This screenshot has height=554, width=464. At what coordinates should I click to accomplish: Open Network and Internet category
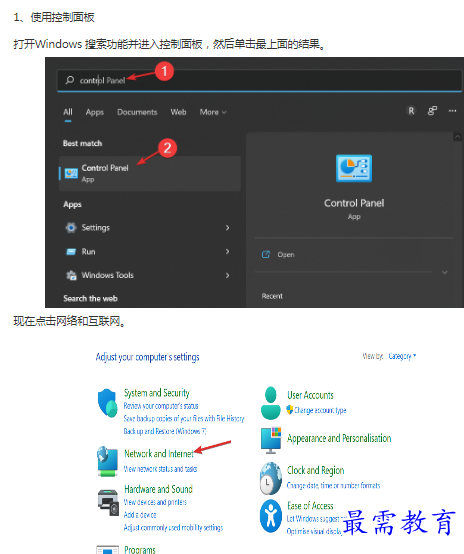tap(159, 453)
